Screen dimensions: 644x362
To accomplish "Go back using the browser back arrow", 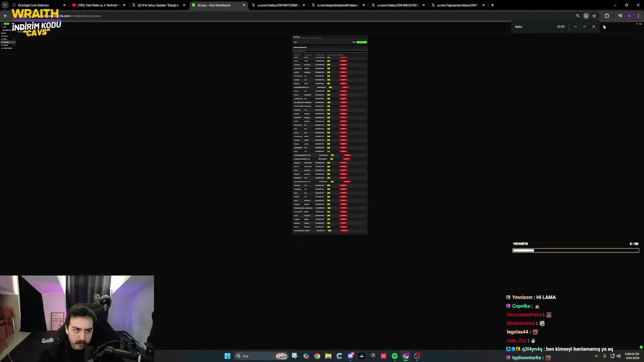I will click(6, 16).
